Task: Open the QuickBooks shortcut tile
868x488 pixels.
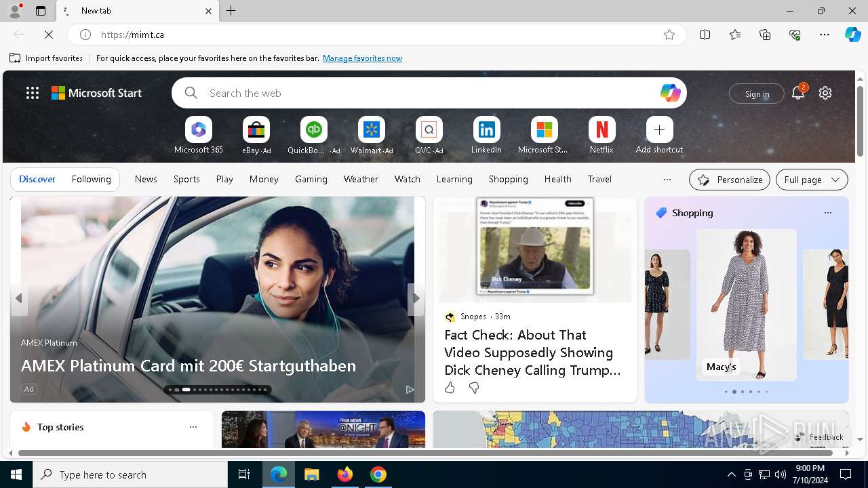Action: pyautogui.click(x=313, y=129)
